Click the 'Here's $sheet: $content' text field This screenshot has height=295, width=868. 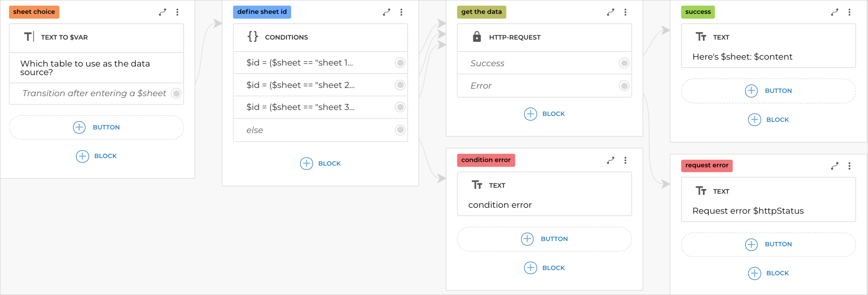pos(743,57)
